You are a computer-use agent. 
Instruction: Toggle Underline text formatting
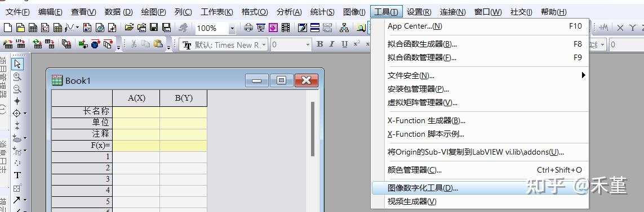(344, 44)
